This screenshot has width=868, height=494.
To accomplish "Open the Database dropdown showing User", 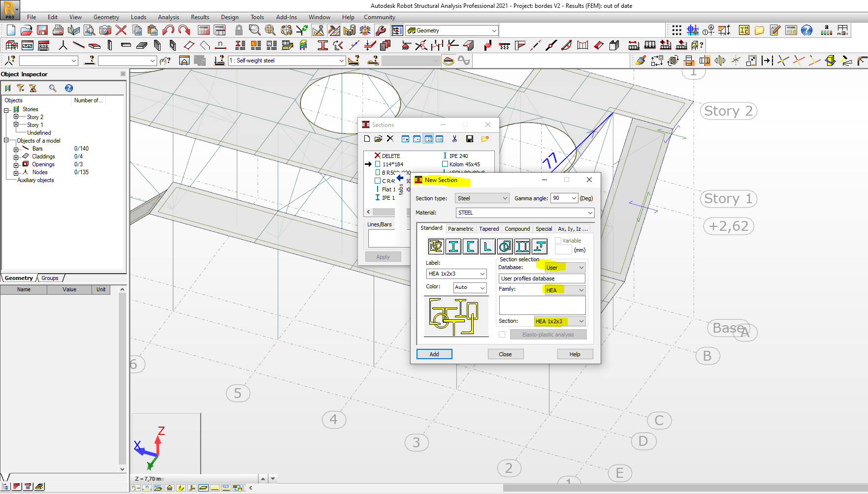I will (x=581, y=267).
